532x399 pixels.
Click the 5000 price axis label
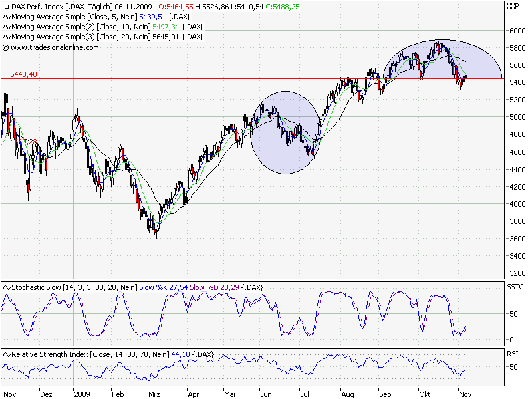(517, 117)
